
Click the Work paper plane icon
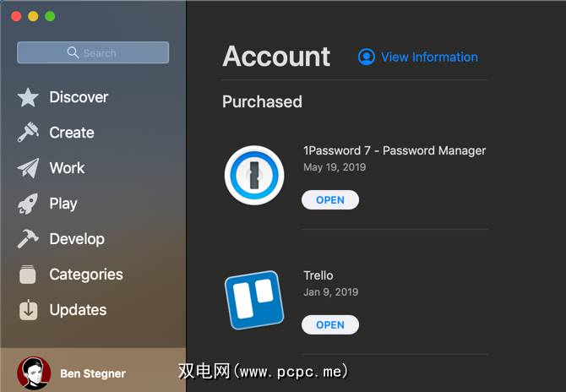(x=28, y=168)
